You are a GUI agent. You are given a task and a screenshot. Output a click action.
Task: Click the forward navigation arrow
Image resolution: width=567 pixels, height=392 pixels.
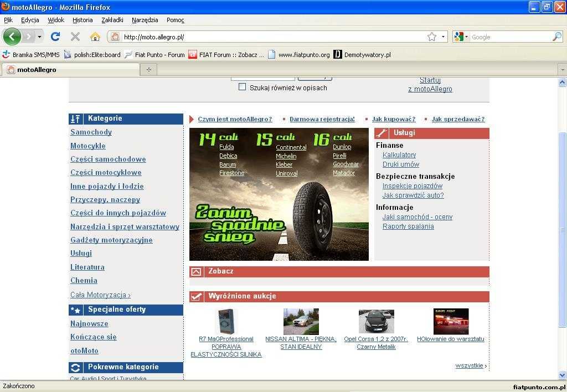28,37
